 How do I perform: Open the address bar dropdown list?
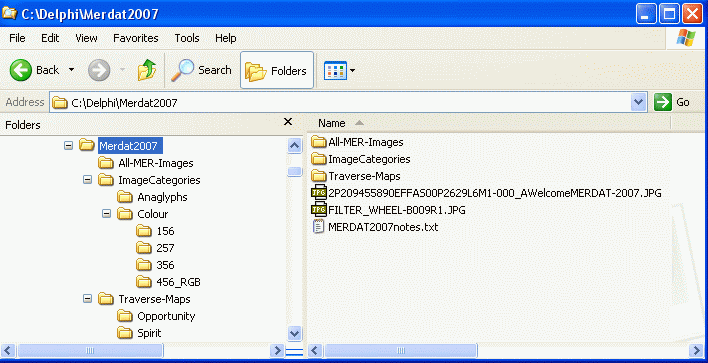[638, 102]
